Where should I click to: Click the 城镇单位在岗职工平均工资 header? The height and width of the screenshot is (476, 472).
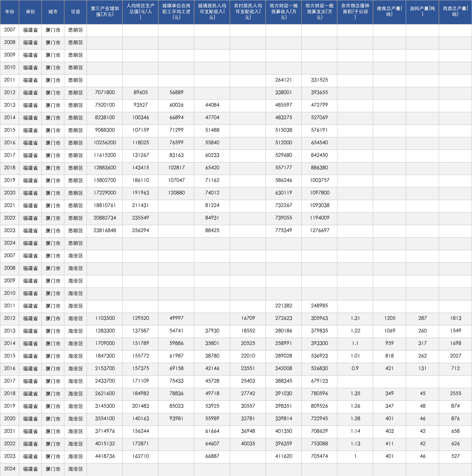[x=176, y=12]
